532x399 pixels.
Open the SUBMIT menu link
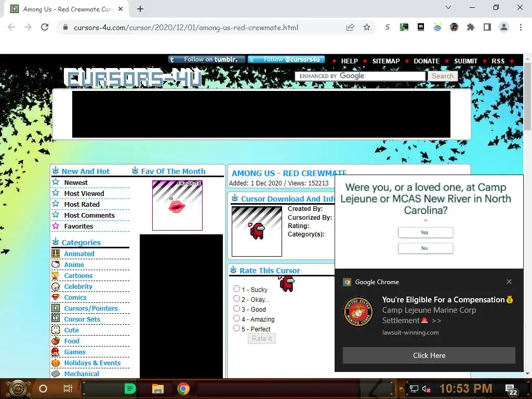coord(465,61)
